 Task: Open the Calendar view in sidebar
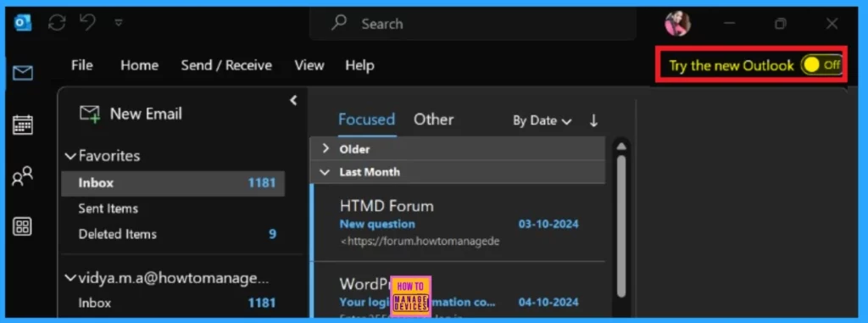pos(23,125)
